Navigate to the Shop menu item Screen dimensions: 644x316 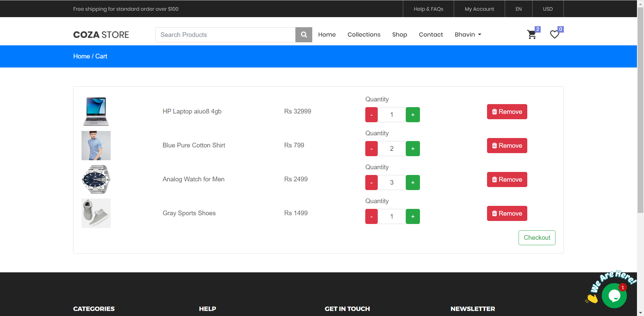pos(399,35)
